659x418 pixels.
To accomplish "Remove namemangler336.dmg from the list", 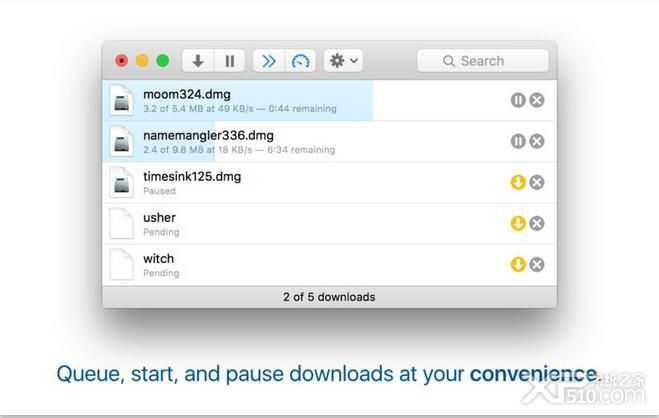I will click(x=537, y=141).
